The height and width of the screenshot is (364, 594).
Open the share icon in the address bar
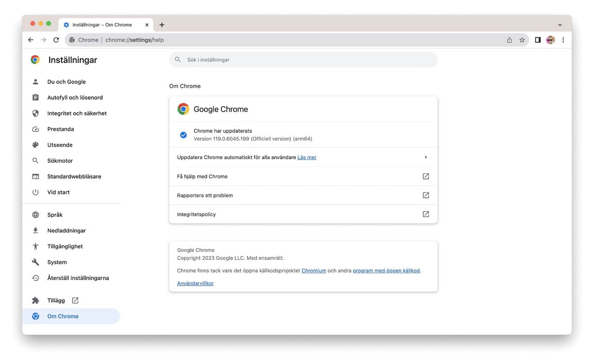pos(509,40)
